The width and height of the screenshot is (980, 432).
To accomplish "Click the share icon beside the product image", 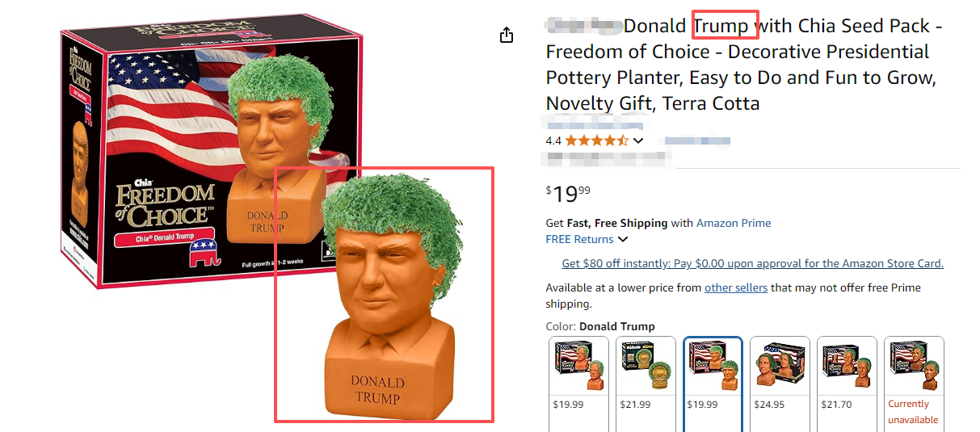I will tap(507, 35).
